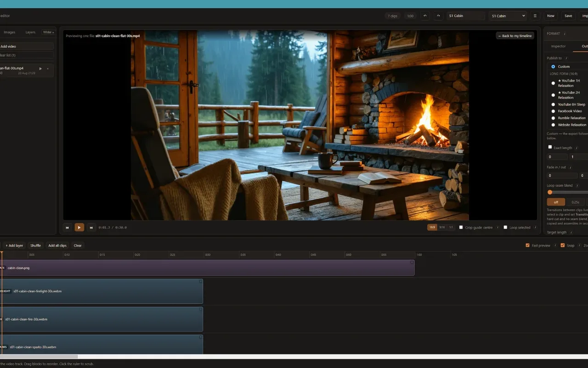
Task: Set the preview aspect ratio to 1:1
Action: [x=451, y=227]
